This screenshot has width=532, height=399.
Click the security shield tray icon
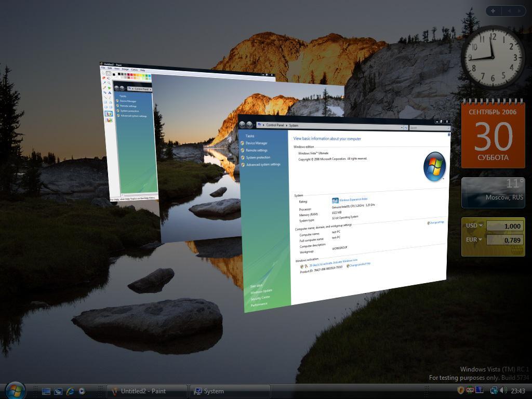(x=461, y=390)
